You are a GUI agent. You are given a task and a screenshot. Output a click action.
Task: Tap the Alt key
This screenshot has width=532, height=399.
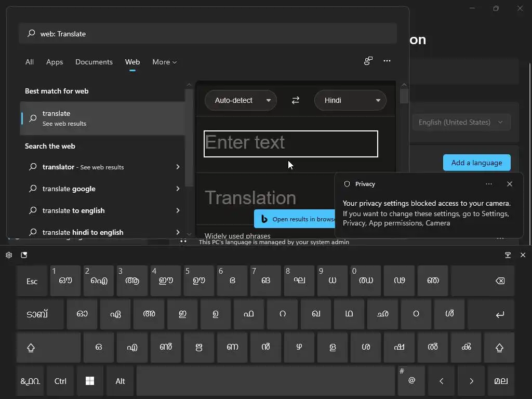120,381
